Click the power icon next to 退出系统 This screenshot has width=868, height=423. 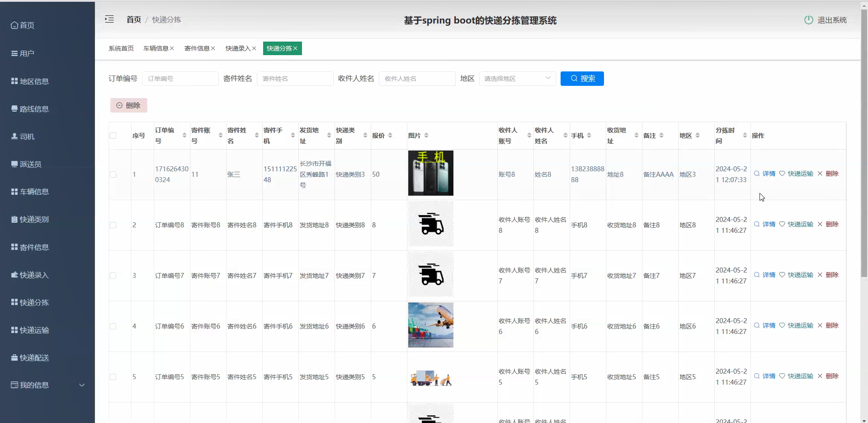[x=808, y=19]
